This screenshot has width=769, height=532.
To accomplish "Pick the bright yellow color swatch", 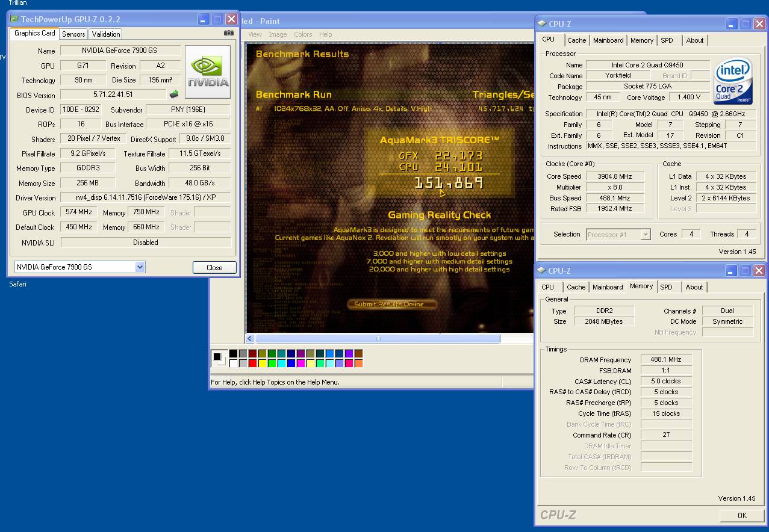I will (263, 363).
